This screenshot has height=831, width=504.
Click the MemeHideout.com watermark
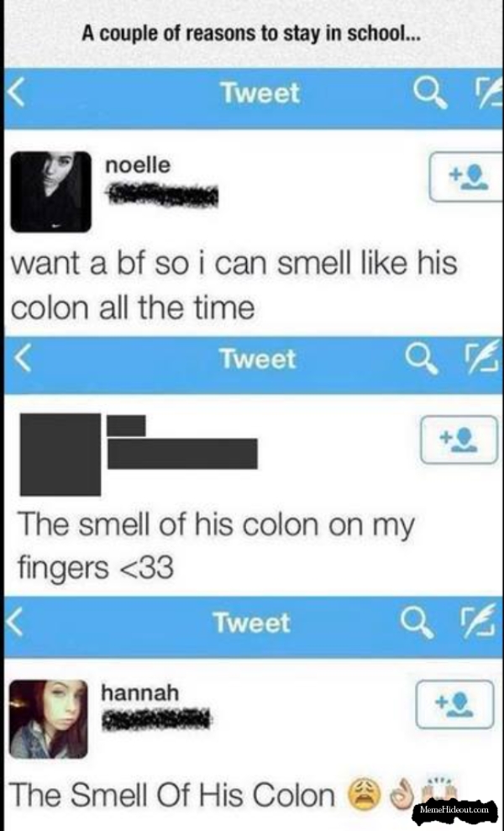(x=454, y=810)
